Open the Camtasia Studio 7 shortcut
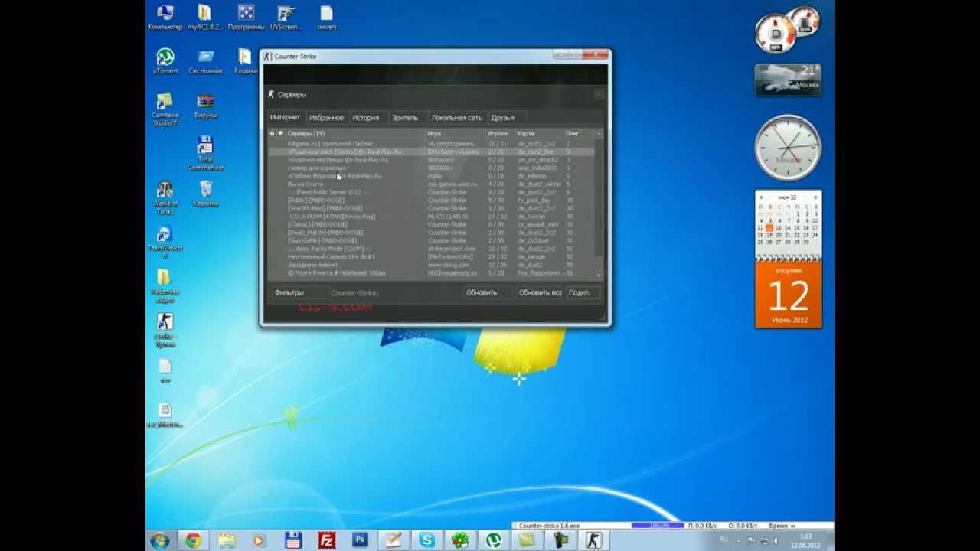Viewport: 980px width, 551px height. (x=165, y=109)
